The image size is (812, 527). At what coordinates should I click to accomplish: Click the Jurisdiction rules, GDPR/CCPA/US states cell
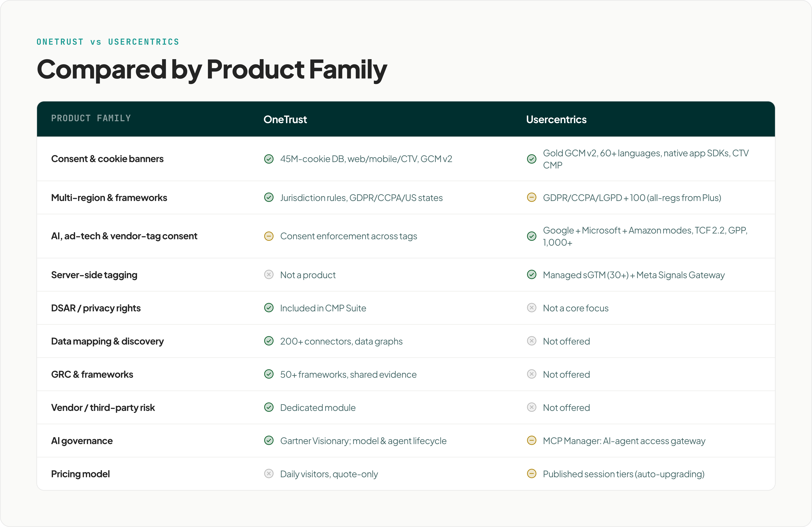click(361, 198)
